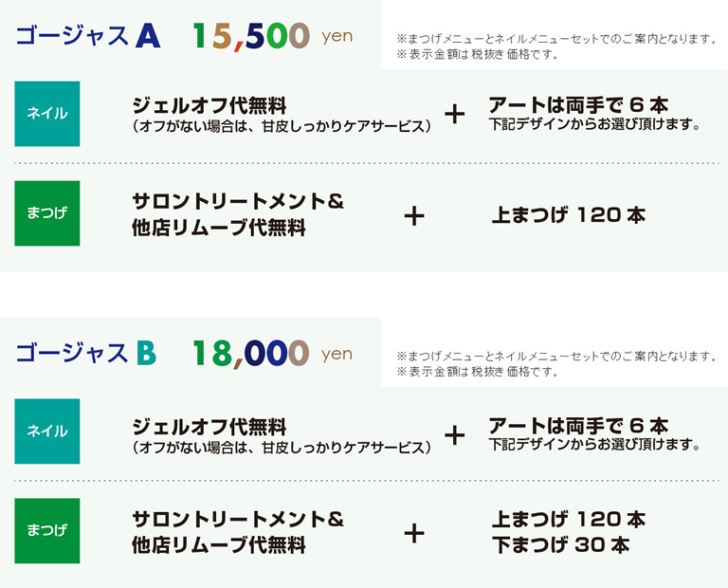The height and width of the screenshot is (588, 728).
Task: Click 上まつげ 120本 in ゴージャス A
Action: click(569, 215)
